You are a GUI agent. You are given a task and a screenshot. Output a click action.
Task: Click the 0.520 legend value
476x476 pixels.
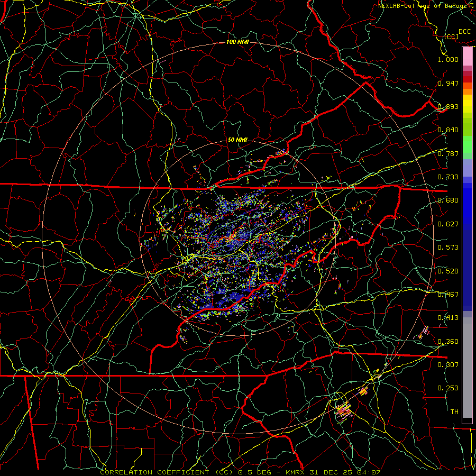pyautogui.click(x=448, y=271)
